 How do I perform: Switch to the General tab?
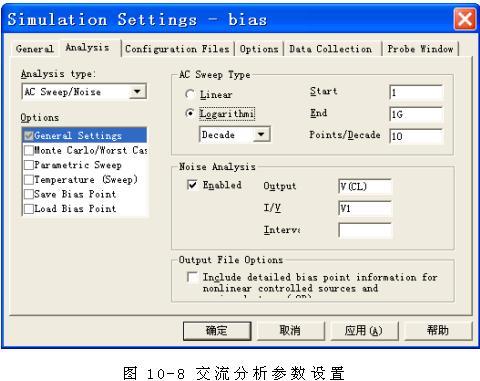pyautogui.click(x=34, y=49)
